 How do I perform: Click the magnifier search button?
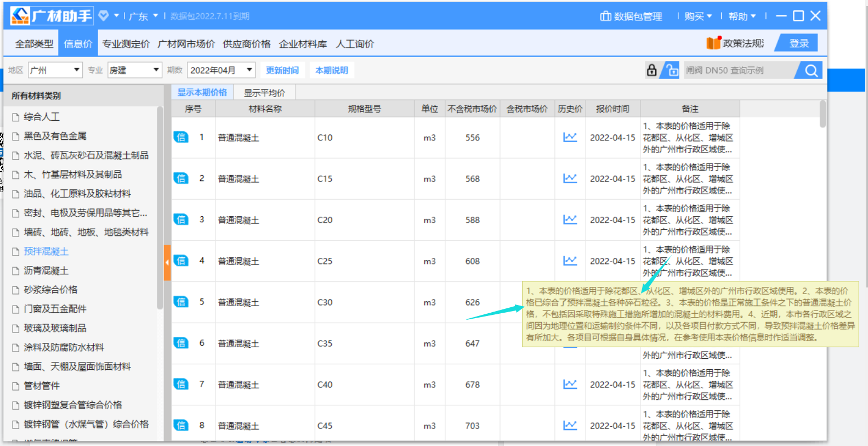pos(811,70)
